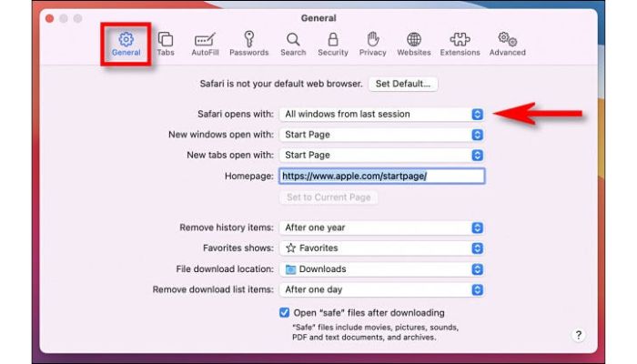The image size is (637, 364).
Task: Click the "General" window title text
Action: pos(318,18)
